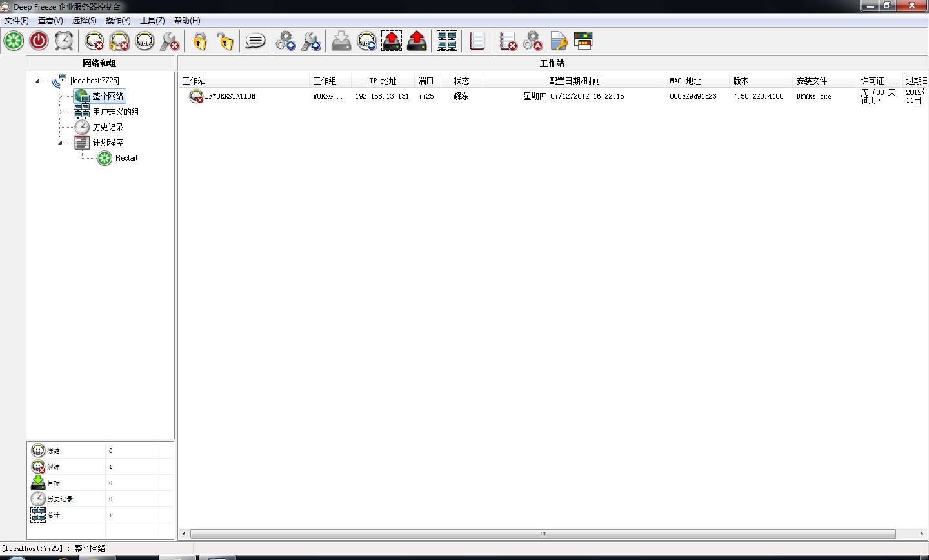The width and height of the screenshot is (929, 560).
Task: Sort by the 状态 column header
Action: coord(462,81)
